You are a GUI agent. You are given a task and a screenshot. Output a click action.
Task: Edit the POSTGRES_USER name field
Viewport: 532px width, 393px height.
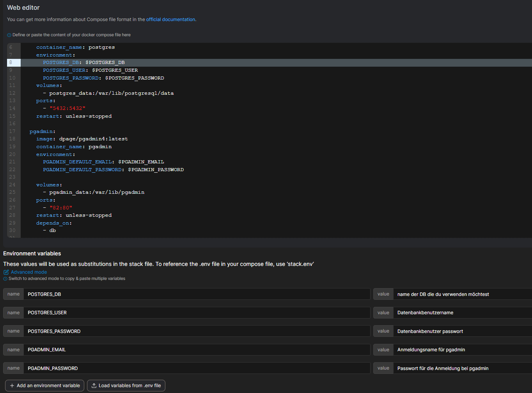pos(197,313)
